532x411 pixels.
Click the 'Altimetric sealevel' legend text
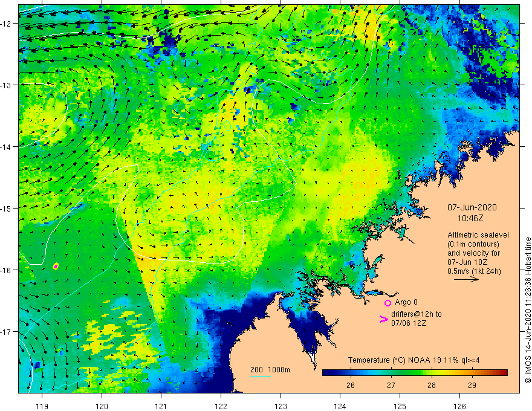[x=478, y=235]
